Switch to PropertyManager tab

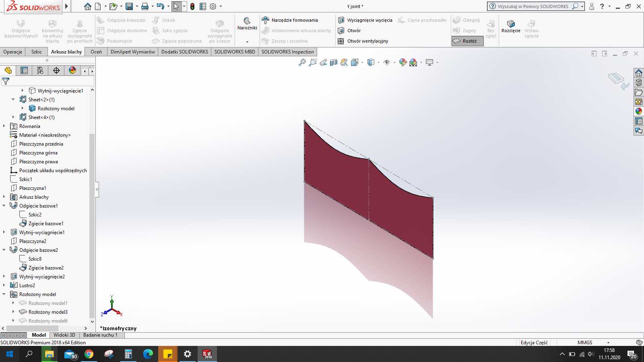pyautogui.click(x=24, y=70)
